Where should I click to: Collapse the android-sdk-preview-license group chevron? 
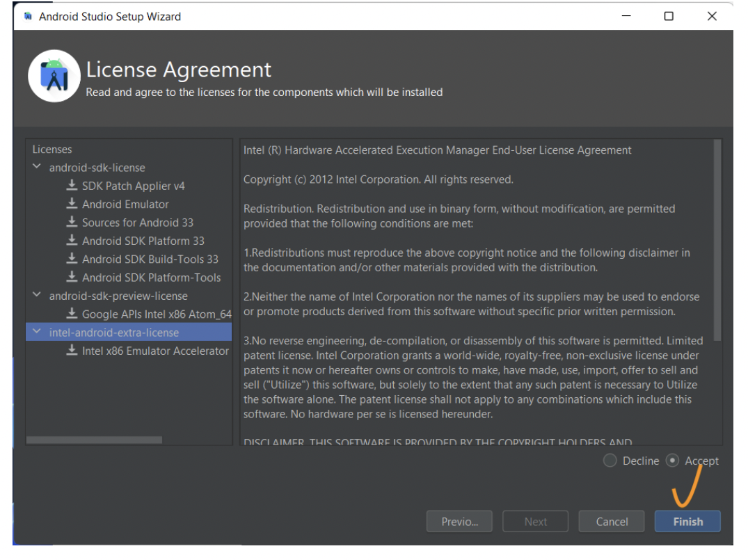pos(37,295)
